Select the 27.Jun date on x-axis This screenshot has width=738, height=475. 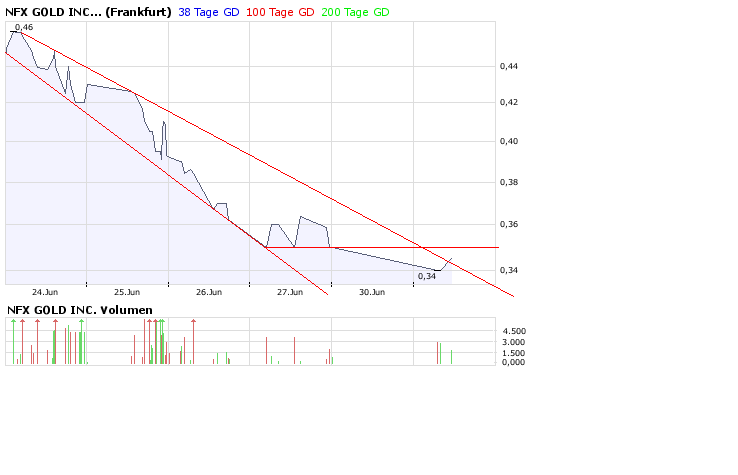click(289, 292)
